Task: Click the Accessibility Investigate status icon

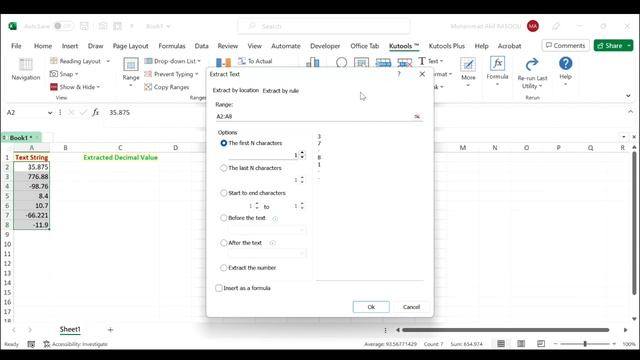Action: pyautogui.click(x=47, y=344)
